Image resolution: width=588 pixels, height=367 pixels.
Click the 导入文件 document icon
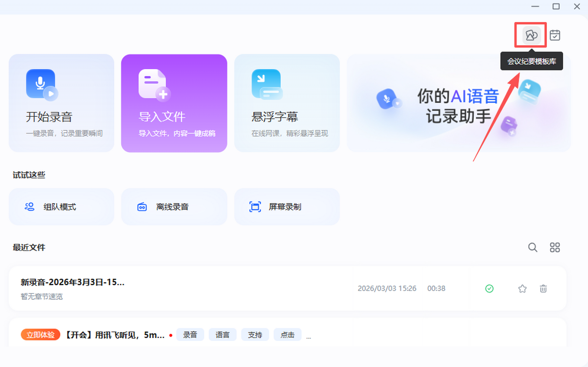coord(153,84)
